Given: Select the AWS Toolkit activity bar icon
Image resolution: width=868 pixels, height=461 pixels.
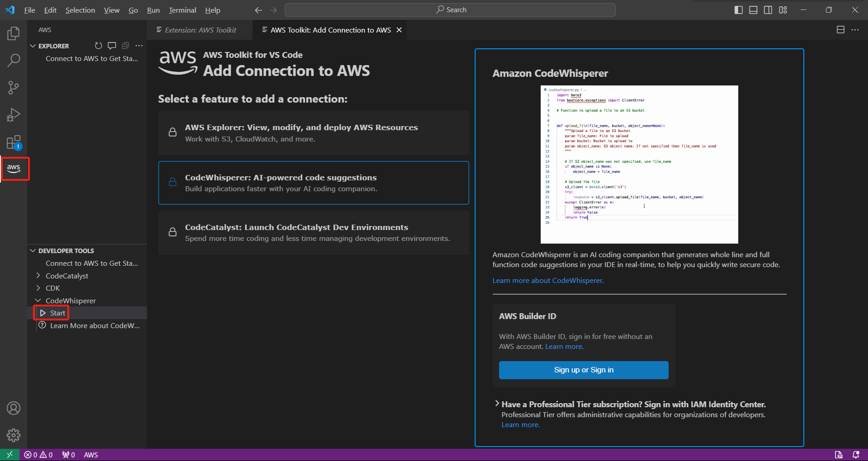Looking at the screenshot, I should click(14, 169).
